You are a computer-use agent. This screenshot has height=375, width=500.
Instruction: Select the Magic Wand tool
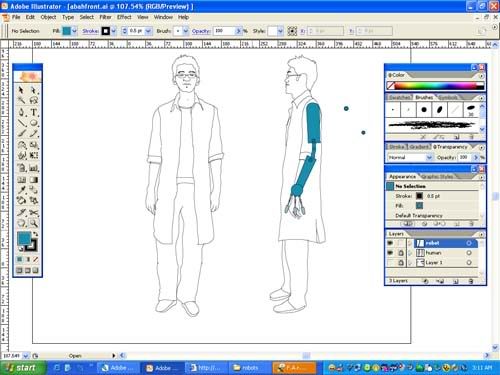click(21, 100)
